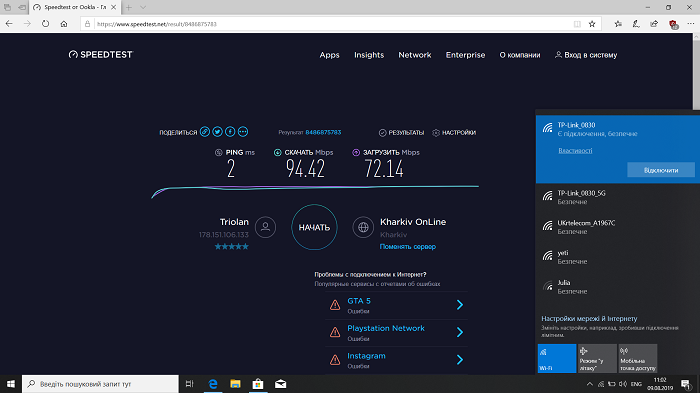Click the upload arrow icon
The width and height of the screenshot is (700, 393).
pyautogui.click(x=356, y=153)
